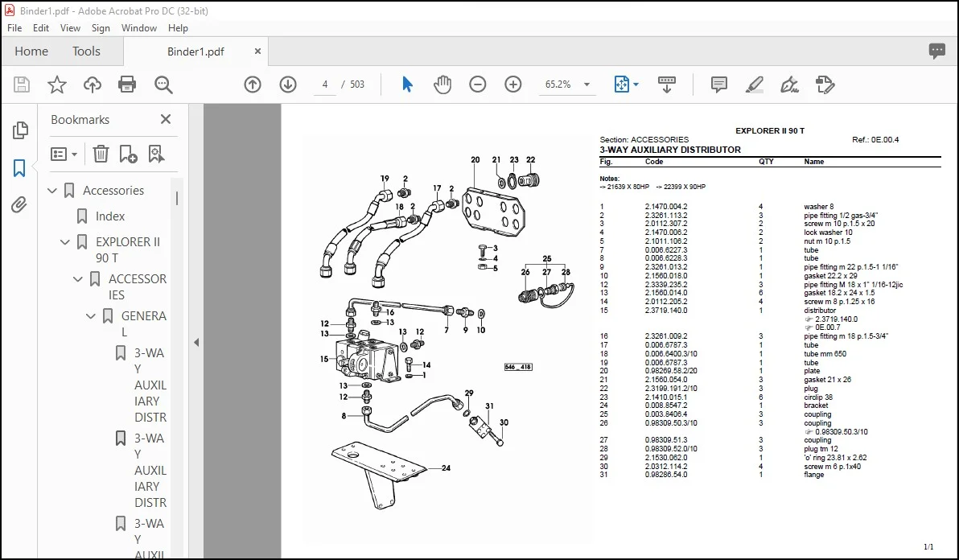
Task: Add a new bookmark
Action: pyautogui.click(x=129, y=154)
